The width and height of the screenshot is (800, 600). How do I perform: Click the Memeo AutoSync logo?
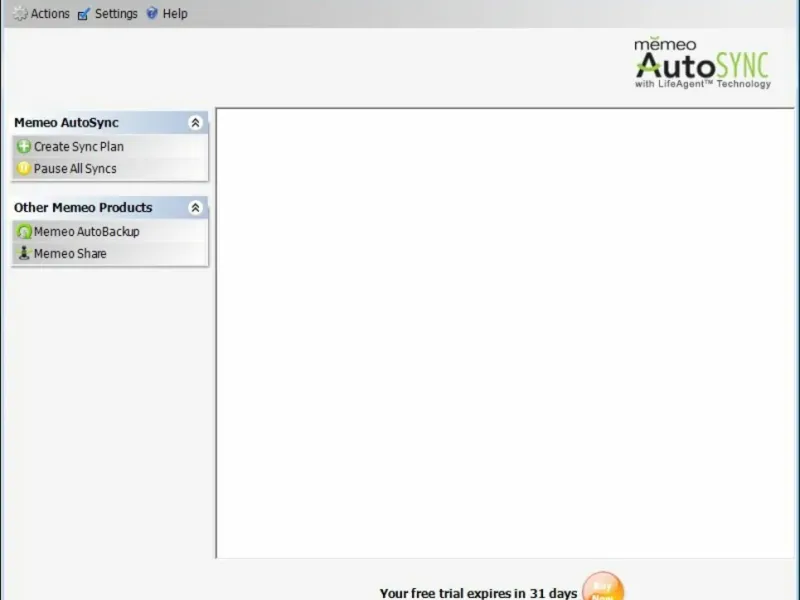click(x=703, y=63)
